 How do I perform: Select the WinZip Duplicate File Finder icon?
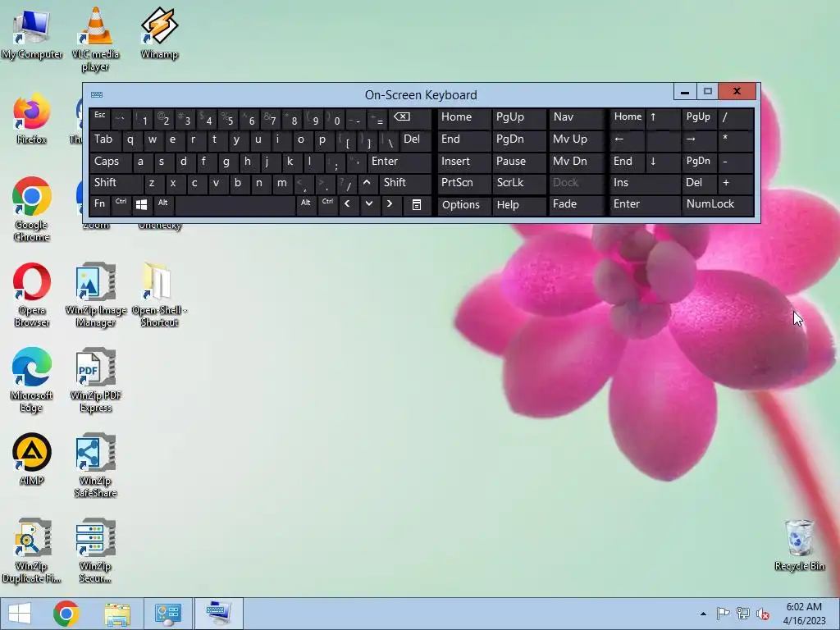pos(32,550)
